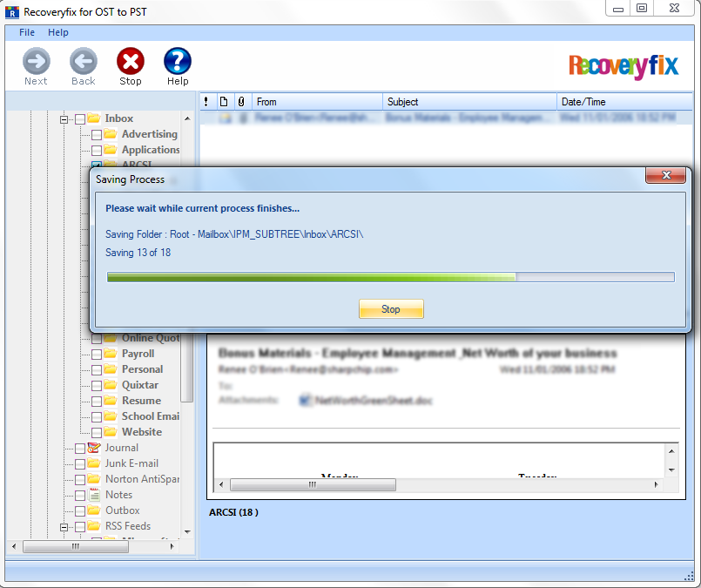Click the Back arrow toolbar icon
Screen dimensions: 701x588
pos(83,61)
